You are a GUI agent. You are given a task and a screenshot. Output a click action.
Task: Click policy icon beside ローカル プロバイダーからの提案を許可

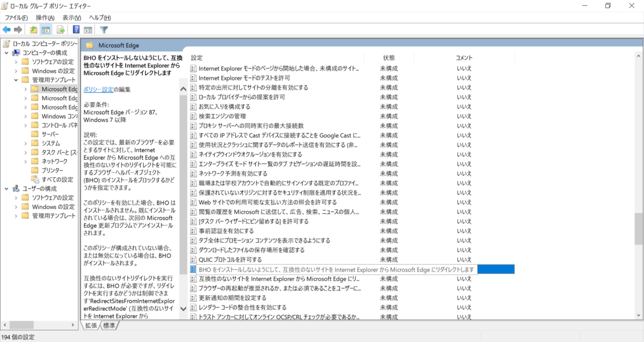point(194,97)
